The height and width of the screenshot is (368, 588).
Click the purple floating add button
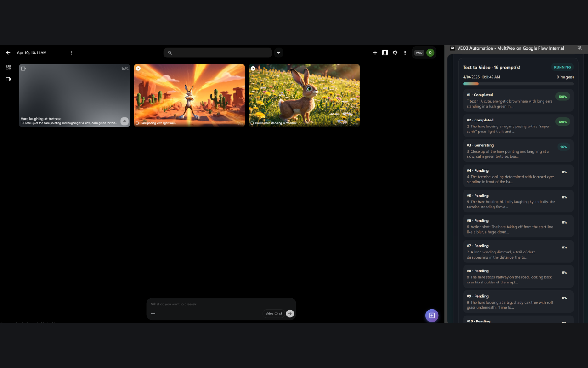click(432, 316)
